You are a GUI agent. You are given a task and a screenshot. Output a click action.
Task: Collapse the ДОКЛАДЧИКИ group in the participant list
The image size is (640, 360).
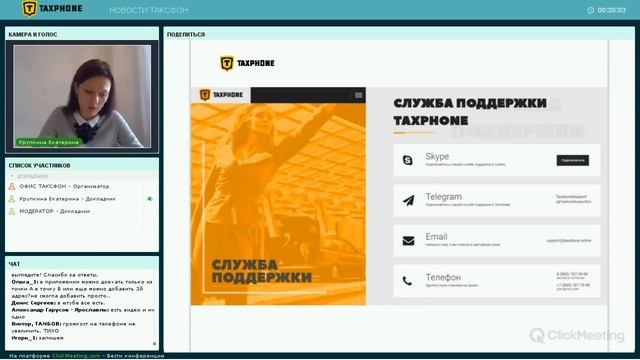(x=12, y=176)
